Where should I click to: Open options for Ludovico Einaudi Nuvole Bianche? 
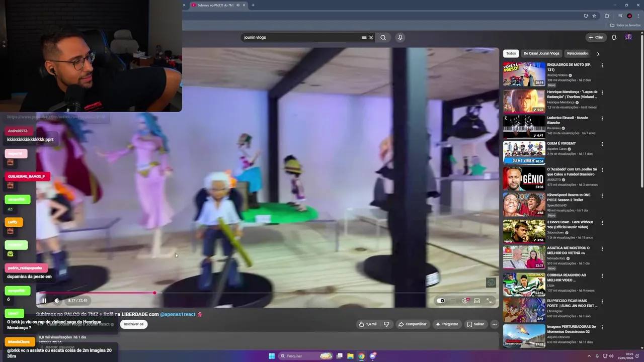[602, 118]
